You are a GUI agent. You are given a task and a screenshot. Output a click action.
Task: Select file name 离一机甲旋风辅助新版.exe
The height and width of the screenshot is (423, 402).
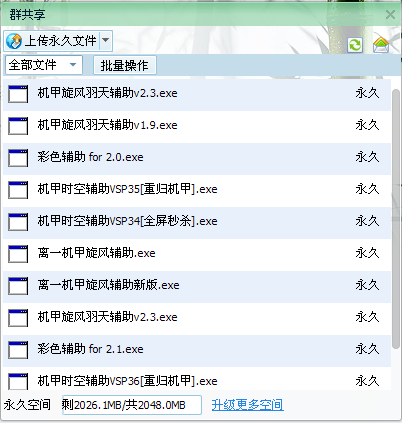pos(108,285)
